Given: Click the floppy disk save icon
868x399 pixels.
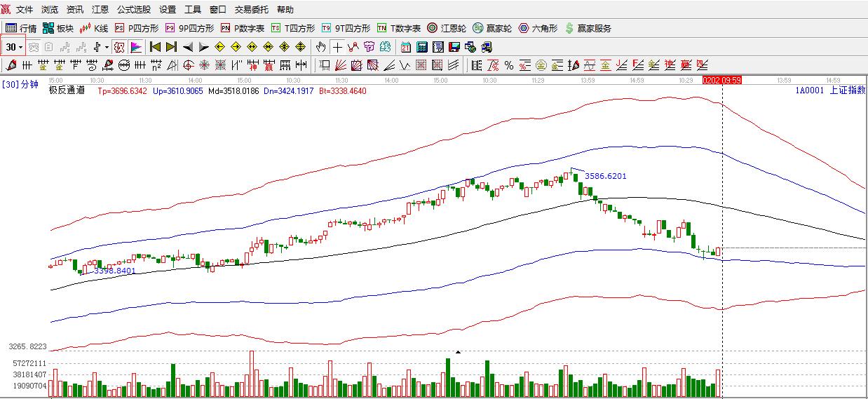Looking at the screenshot, I should (454, 47).
